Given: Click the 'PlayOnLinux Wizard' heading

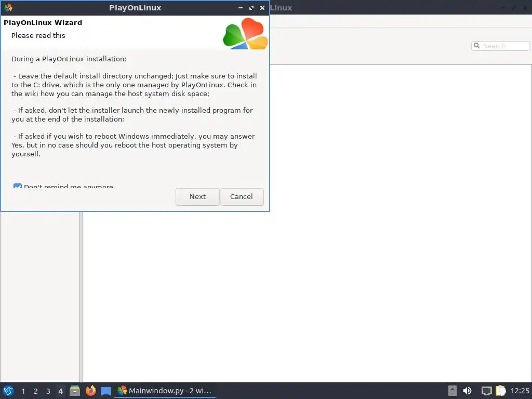Looking at the screenshot, I should [x=43, y=23].
